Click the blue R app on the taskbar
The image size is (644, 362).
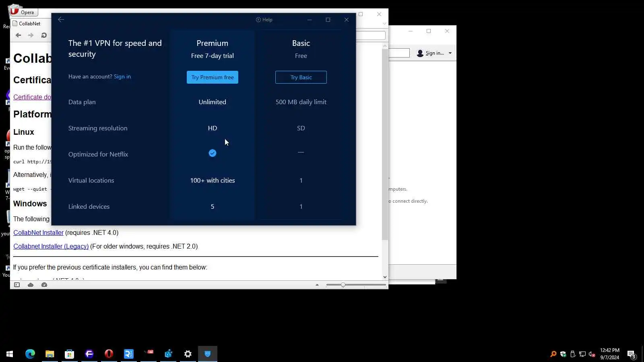tap(129, 354)
